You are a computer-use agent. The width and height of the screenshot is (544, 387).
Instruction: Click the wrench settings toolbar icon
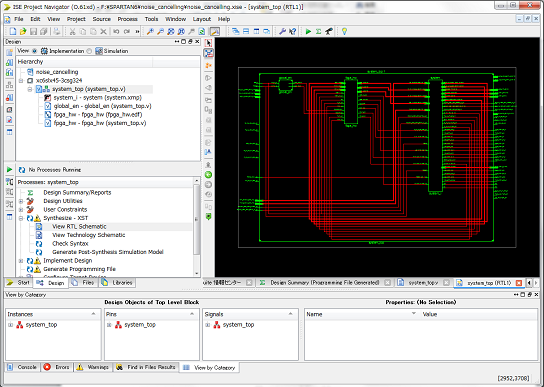(282, 32)
